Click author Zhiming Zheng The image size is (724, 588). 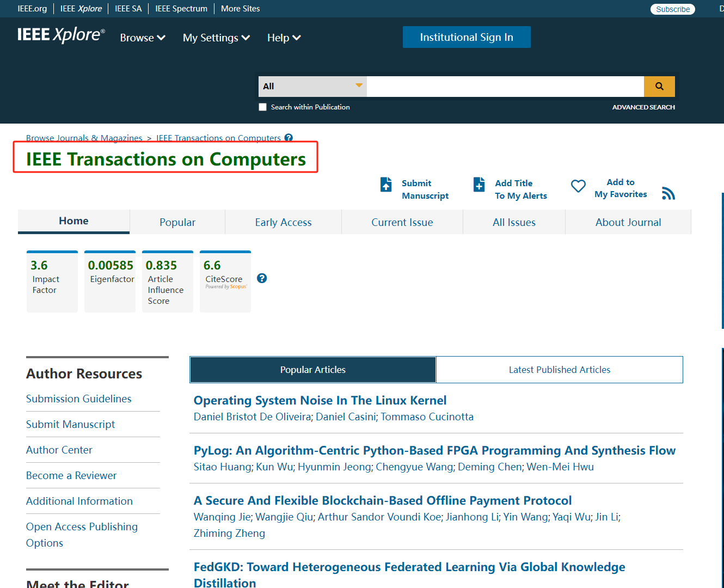pyautogui.click(x=229, y=533)
